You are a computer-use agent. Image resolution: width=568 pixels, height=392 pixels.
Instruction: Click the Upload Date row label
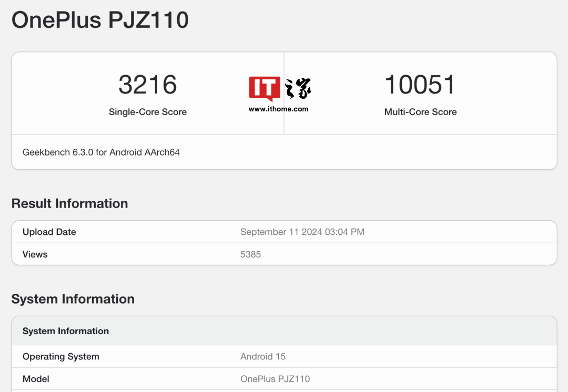click(49, 232)
